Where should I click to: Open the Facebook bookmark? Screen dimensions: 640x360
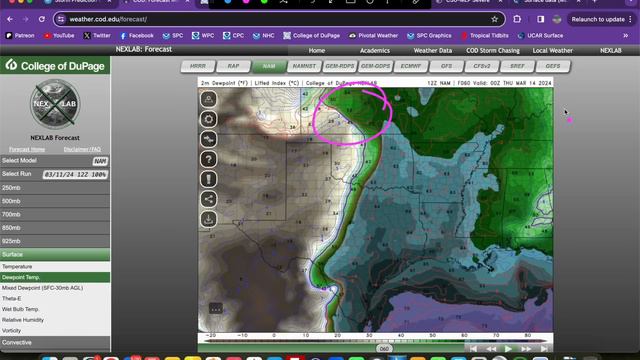(x=137, y=36)
